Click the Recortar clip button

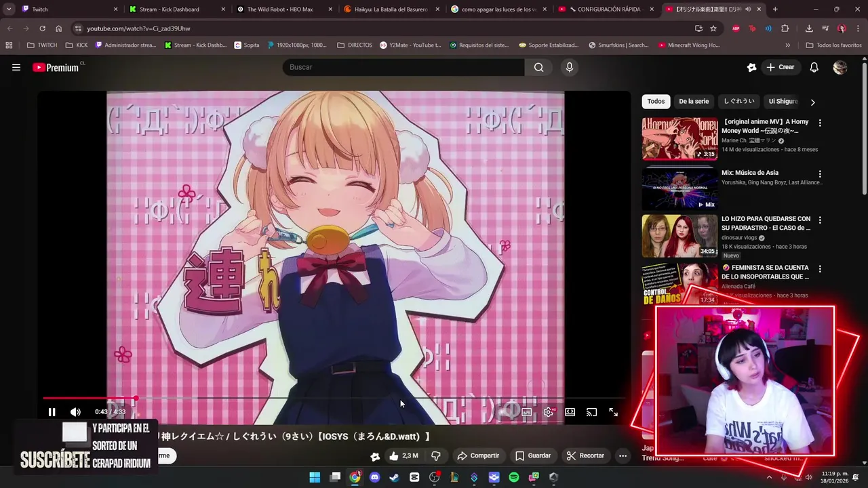tap(585, 455)
